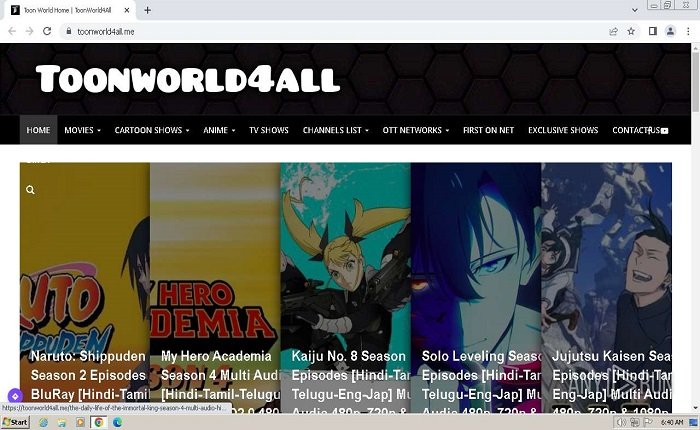Bookmark this page with the star icon
The width and height of the screenshot is (700, 430).
pyautogui.click(x=631, y=31)
